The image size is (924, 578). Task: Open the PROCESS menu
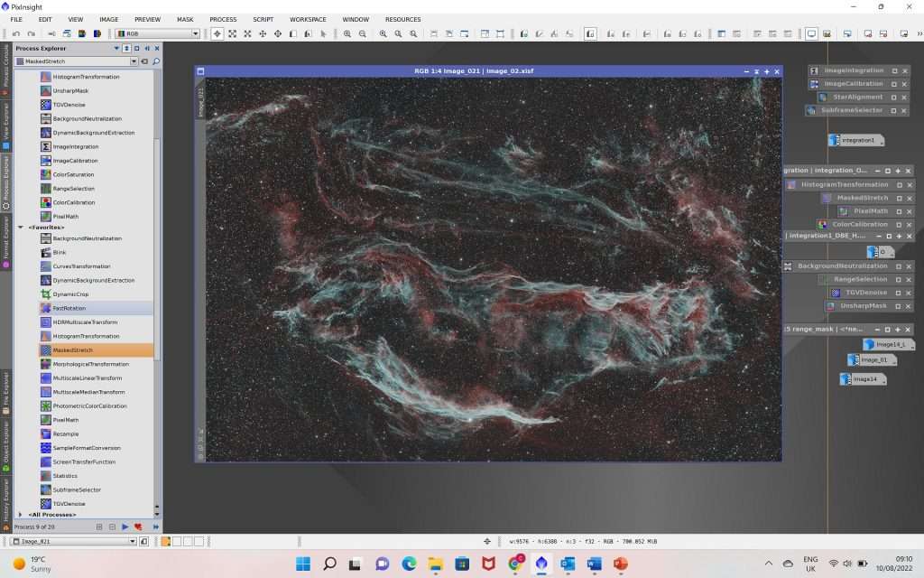(x=223, y=20)
